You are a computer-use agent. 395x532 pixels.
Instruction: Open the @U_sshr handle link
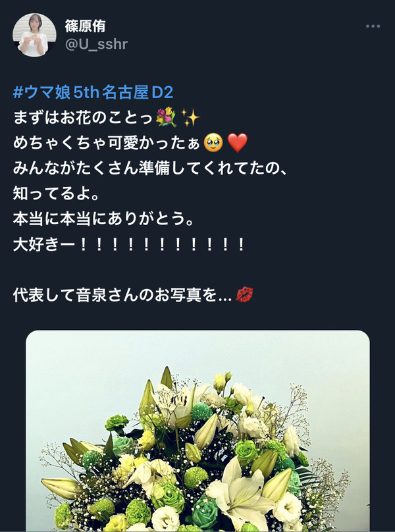[x=96, y=44]
